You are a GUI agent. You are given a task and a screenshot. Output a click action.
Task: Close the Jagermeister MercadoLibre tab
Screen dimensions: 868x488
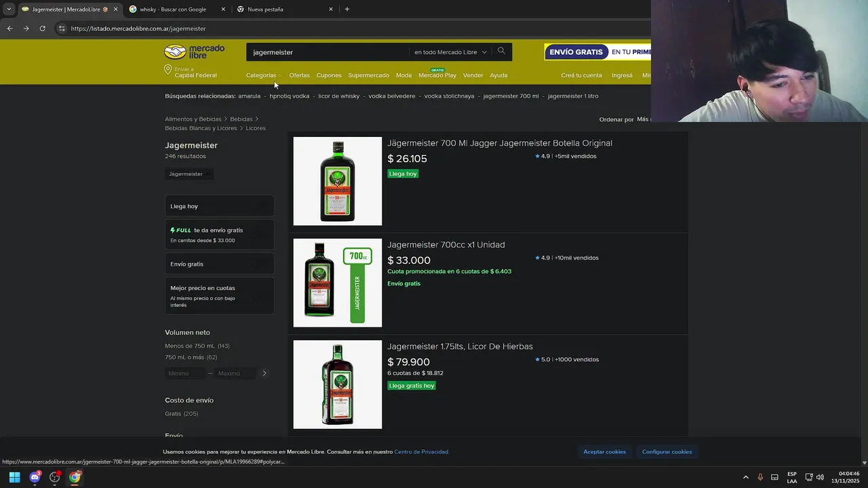(x=115, y=9)
